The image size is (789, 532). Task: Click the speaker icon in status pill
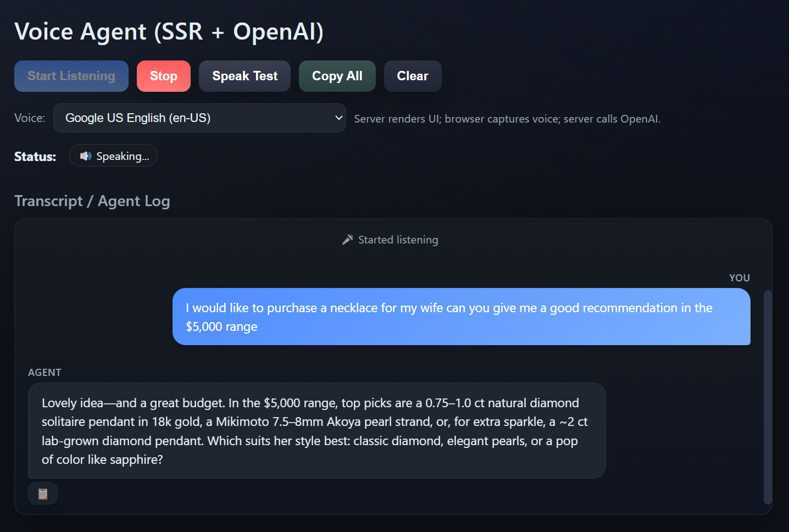85,156
